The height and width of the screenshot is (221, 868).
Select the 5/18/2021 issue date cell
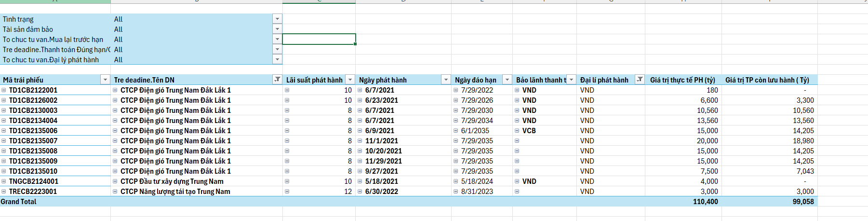pyautogui.click(x=403, y=181)
